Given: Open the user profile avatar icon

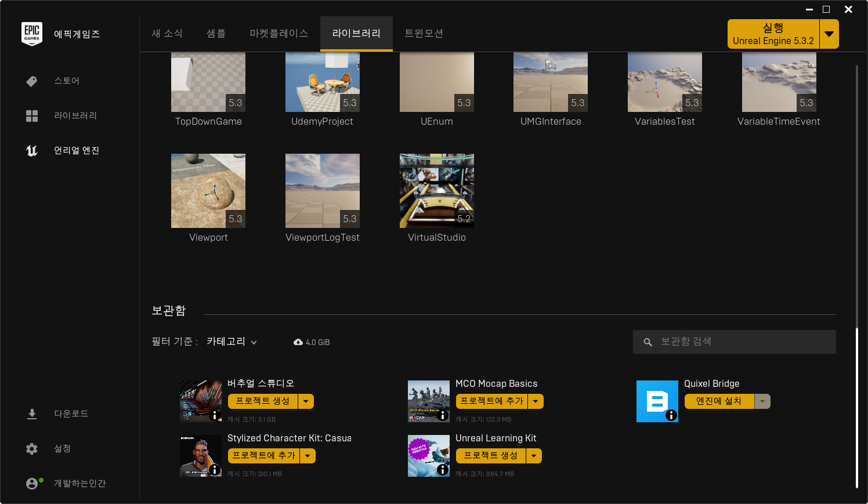Looking at the screenshot, I should 33,483.
